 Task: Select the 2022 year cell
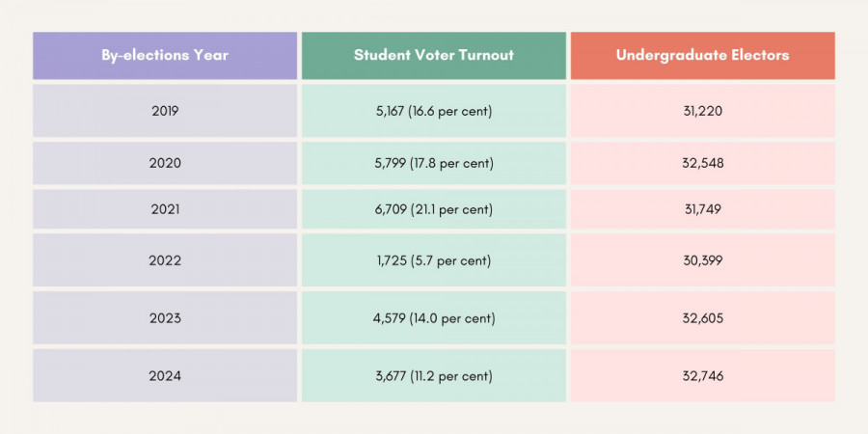coord(165,260)
